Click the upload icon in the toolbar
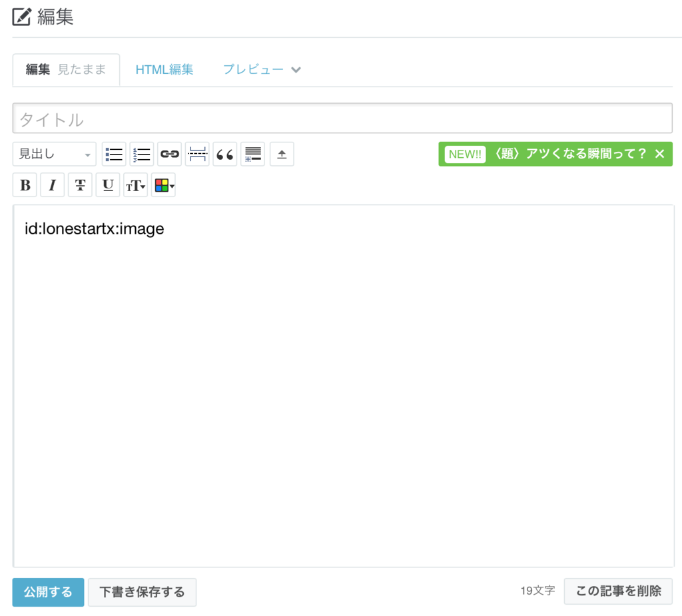 pos(280,154)
